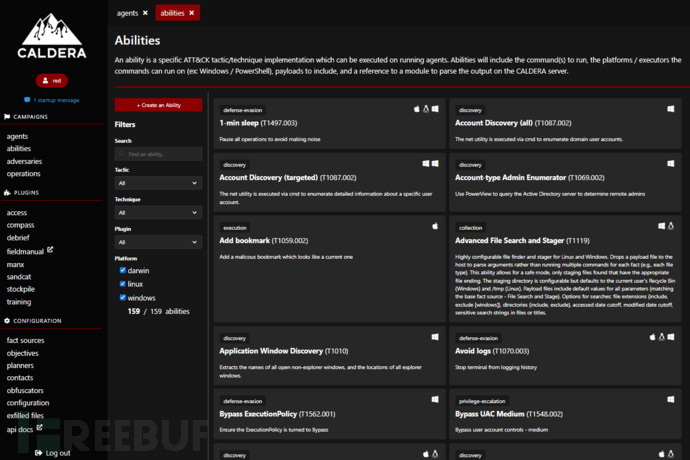
Task: Click Linux penguin icon on 1-min sleep card
Action: click(x=425, y=108)
